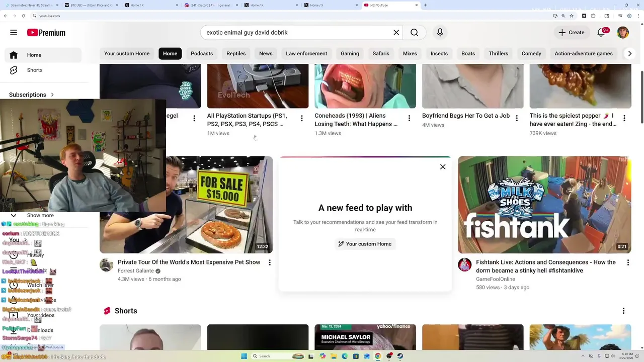Select the Safaris chip
644x362 pixels.
(x=381, y=53)
